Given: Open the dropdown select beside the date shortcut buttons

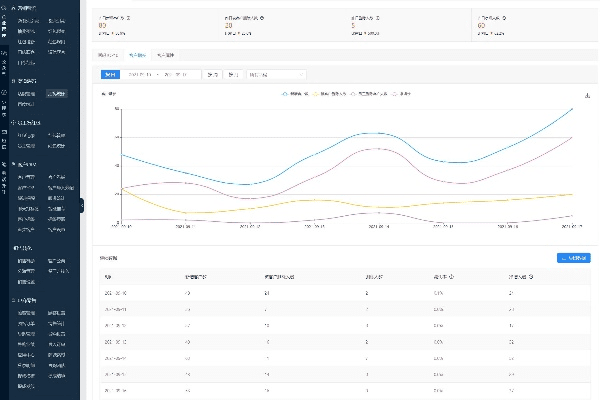Looking at the screenshot, I should 275,73.
